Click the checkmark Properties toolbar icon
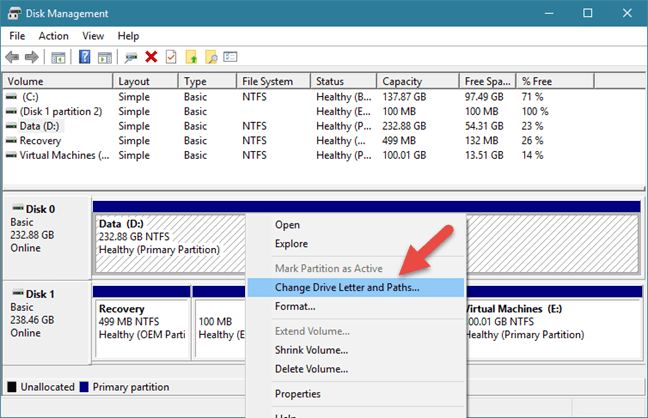The height and width of the screenshot is (418, 648). point(171,57)
